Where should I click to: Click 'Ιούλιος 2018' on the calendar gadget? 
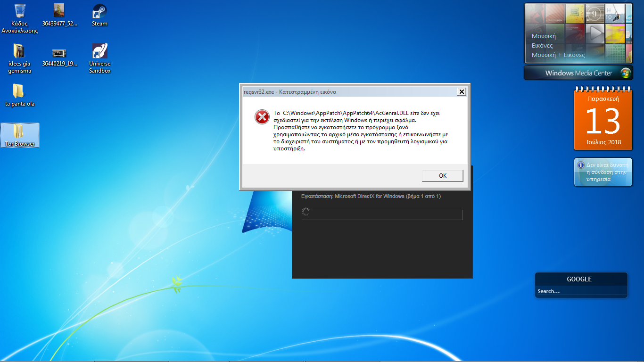tap(603, 142)
